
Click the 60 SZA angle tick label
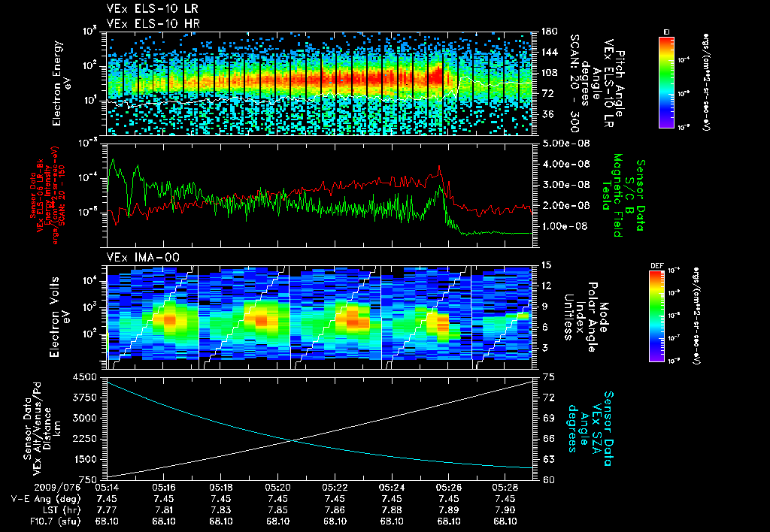pyautogui.click(x=548, y=479)
